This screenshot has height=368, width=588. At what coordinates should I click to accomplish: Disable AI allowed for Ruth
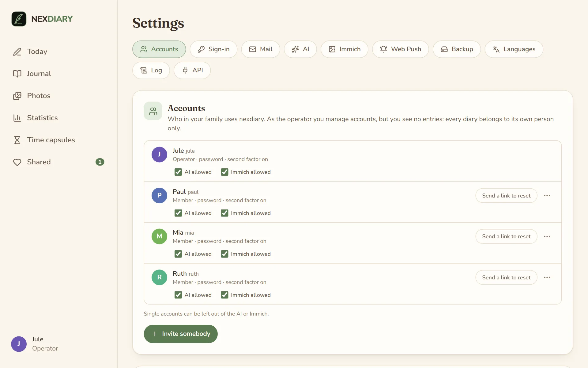click(178, 295)
